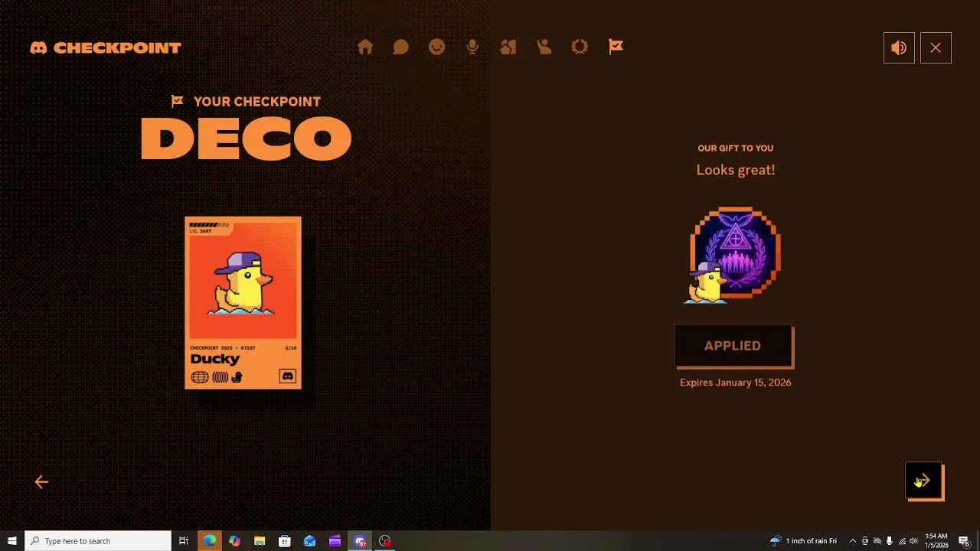Switch to Discord in the taskbar

tap(361, 541)
